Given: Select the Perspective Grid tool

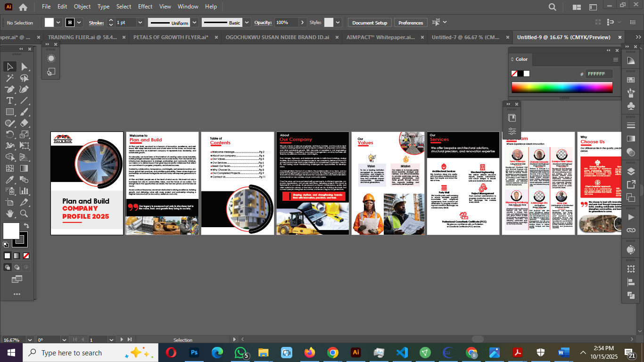Looking at the screenshot, I should pyautogui.click(x=25, y=157).
